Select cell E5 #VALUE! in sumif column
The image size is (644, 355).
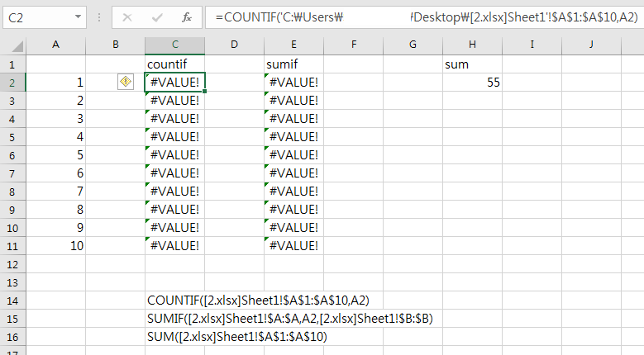(293, 137)
